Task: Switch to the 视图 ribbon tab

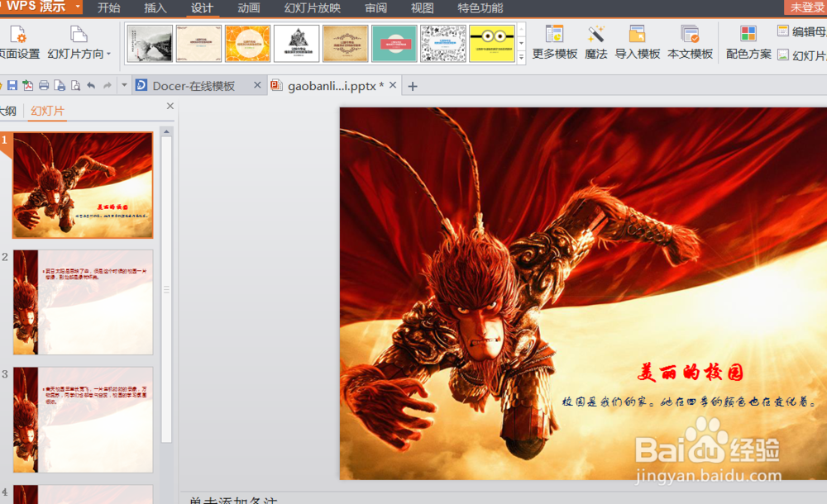Action: pyautogui.click(x=422, y=8)
